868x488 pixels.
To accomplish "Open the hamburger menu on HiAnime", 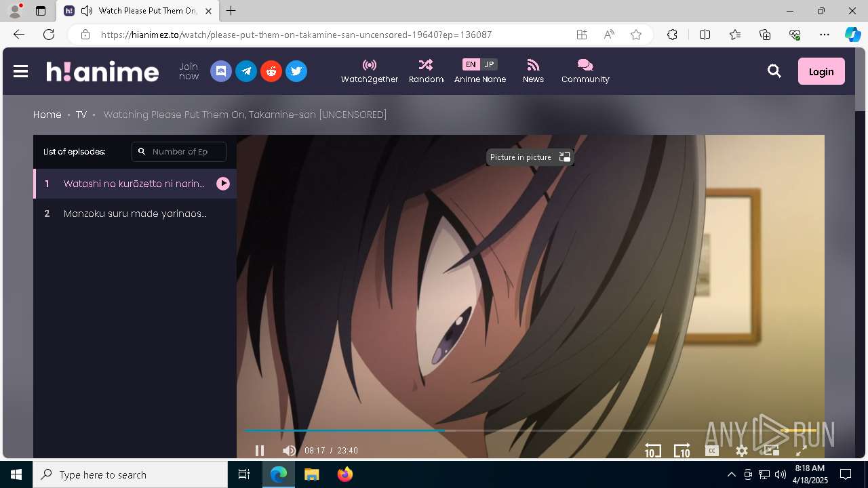I will (20, 71).
